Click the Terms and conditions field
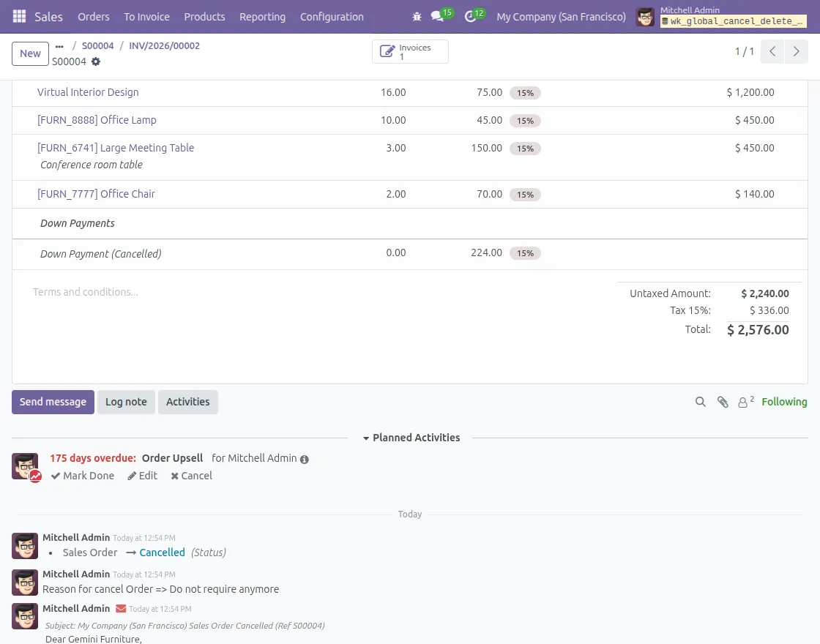Image resolution: width=820 pixels, height=644 pixels. (86, 292)
